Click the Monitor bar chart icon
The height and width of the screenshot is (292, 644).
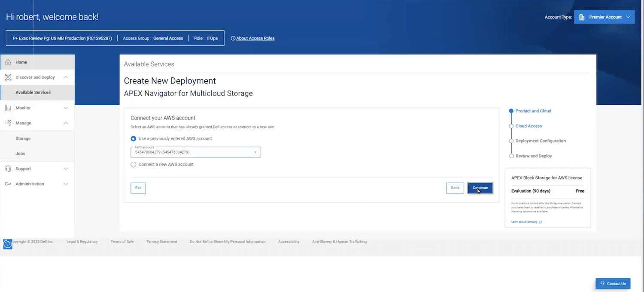pyautogui.click(x=8, y=108)
